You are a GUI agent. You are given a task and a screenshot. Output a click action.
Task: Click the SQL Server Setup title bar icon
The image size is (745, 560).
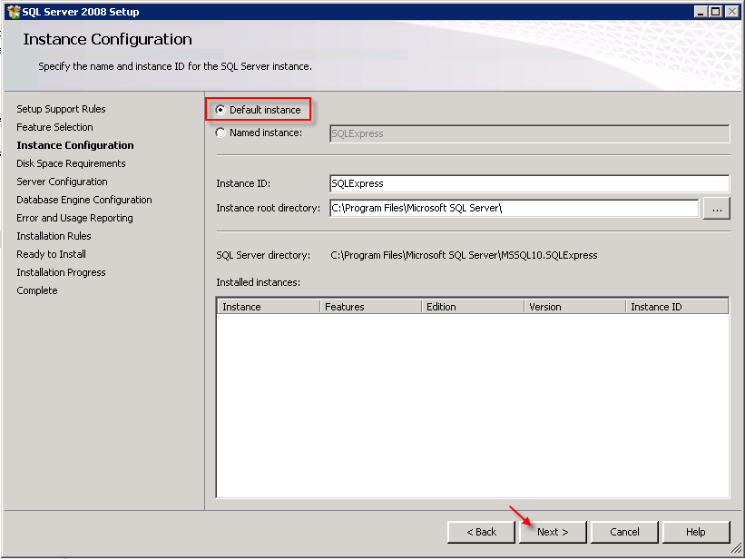pyautogui.click(x=14, y=12)
